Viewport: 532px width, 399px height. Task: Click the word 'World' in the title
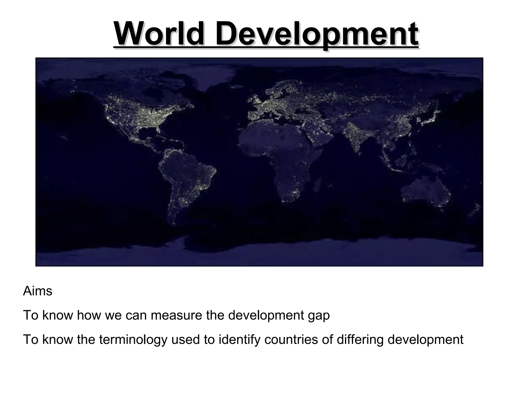159,34
